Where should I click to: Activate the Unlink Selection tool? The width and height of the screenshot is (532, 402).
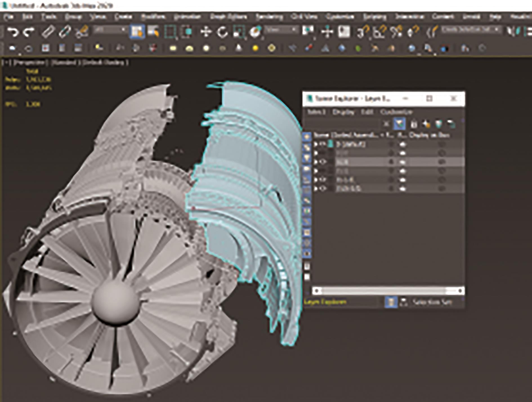[x=65, y=32]
